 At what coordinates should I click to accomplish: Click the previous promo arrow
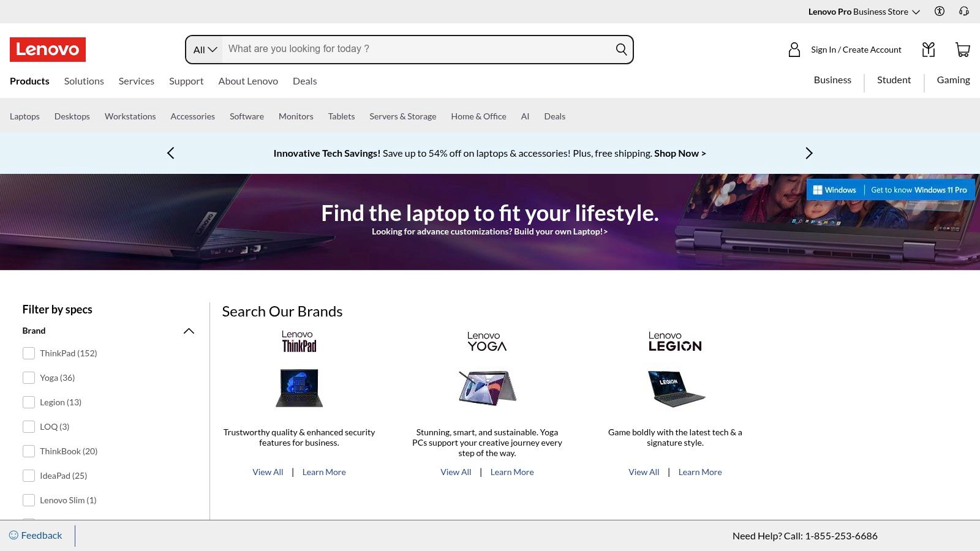171,153
